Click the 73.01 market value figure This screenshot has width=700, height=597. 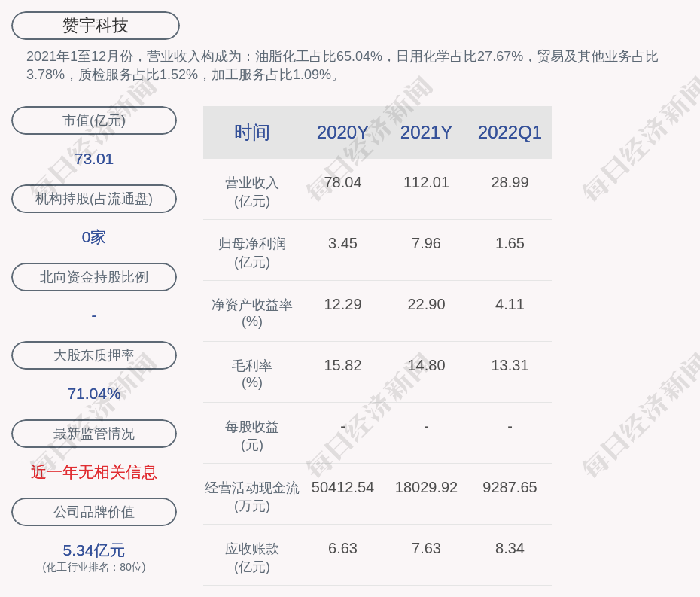click(94, 159)
